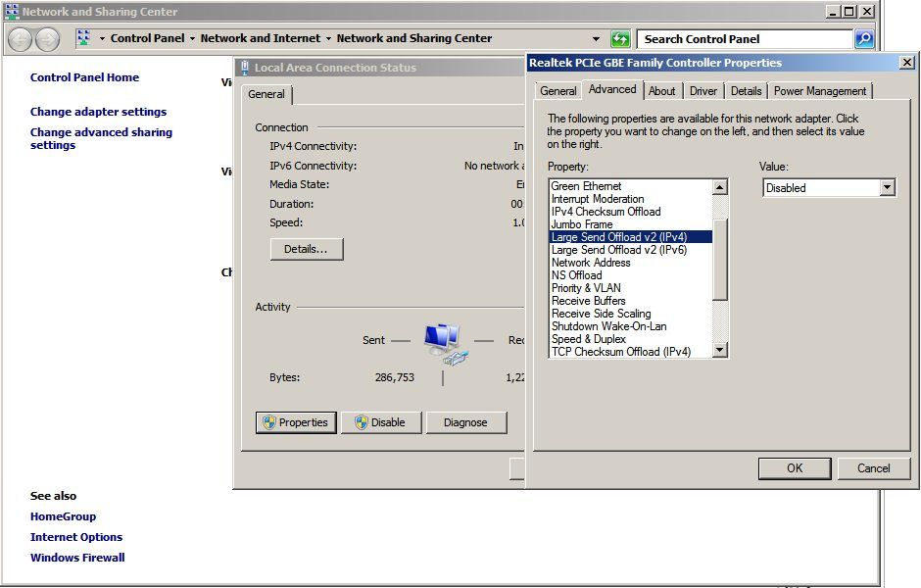The image size is (921, 588).
Task: Click the Control Panel icon in address bar
Action: click(x=83, y=38)
